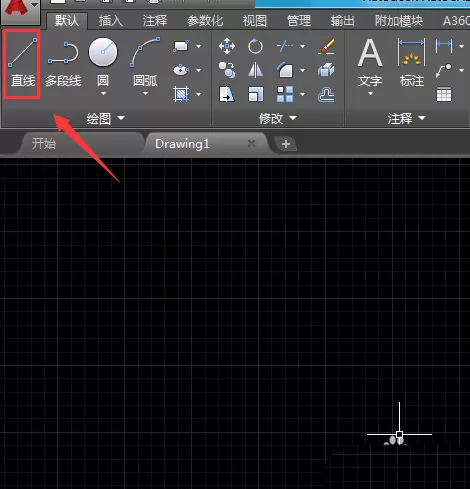Open the Fillet tool dropdown arrow
470x489 pixels.
tap(303, 70)
